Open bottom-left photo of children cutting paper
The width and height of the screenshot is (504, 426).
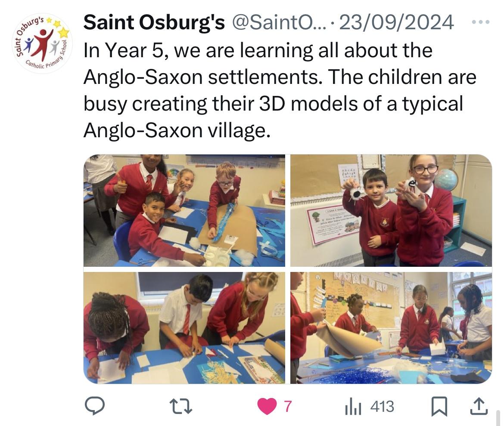tap(184, 328)
